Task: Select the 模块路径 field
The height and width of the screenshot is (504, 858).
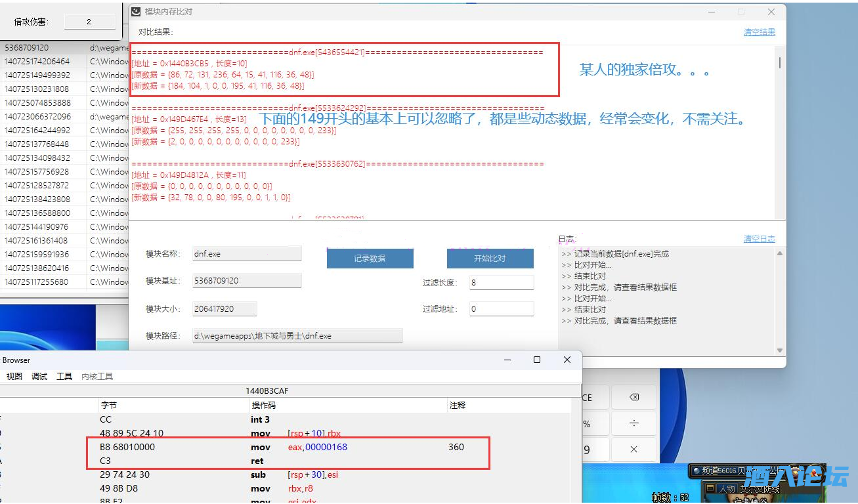Action: pos(297,335)
